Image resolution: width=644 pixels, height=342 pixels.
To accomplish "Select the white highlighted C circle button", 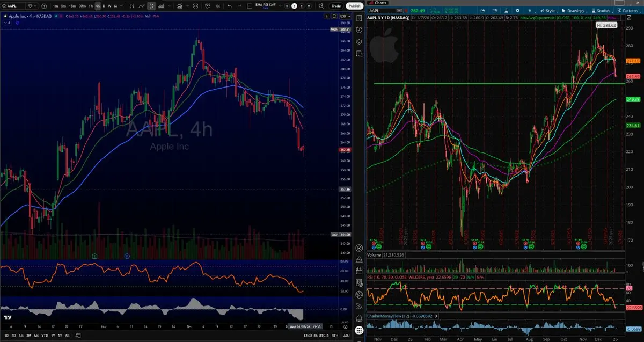I will pos(294,6).
